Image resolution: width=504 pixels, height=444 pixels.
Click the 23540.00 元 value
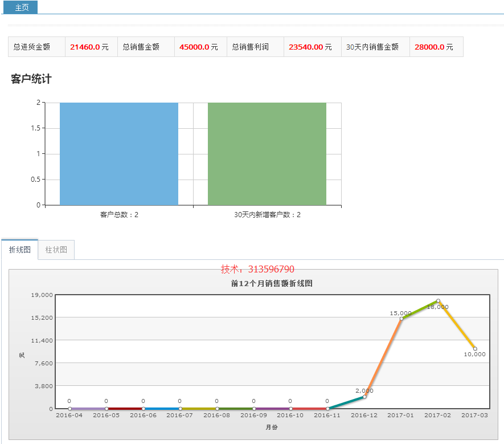coord(310,47)
